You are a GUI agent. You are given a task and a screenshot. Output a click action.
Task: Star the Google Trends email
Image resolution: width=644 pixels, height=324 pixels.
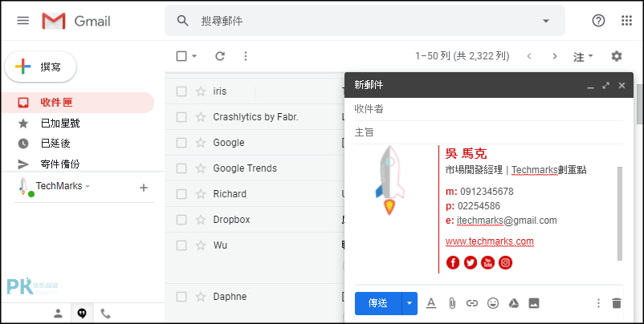coord(201,168)
